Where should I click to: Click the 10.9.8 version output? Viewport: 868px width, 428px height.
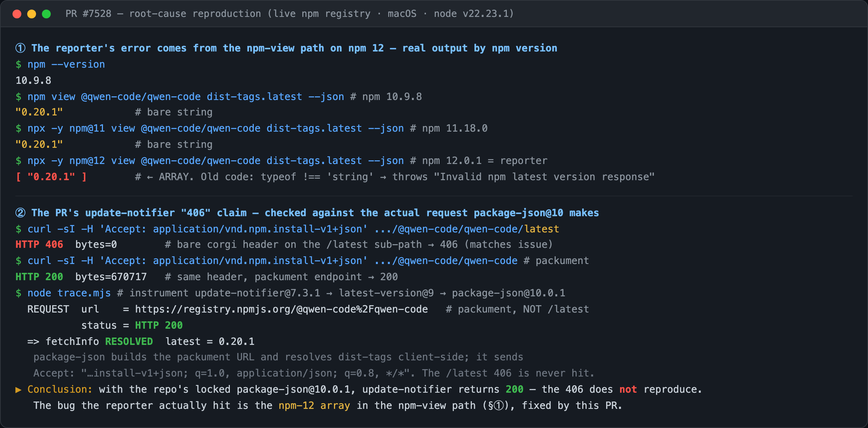[x=33, y=81]
